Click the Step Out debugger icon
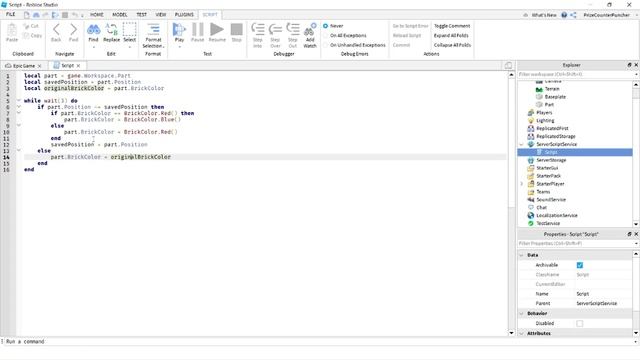 (293, 29)
